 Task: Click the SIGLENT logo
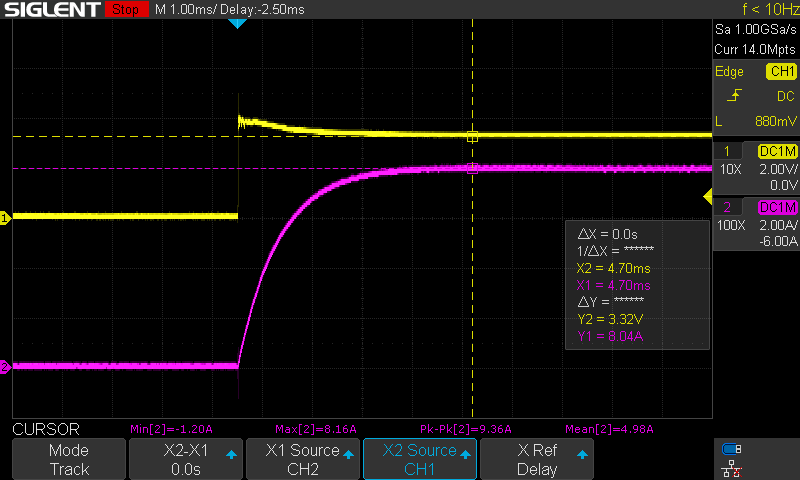[50, 10]
